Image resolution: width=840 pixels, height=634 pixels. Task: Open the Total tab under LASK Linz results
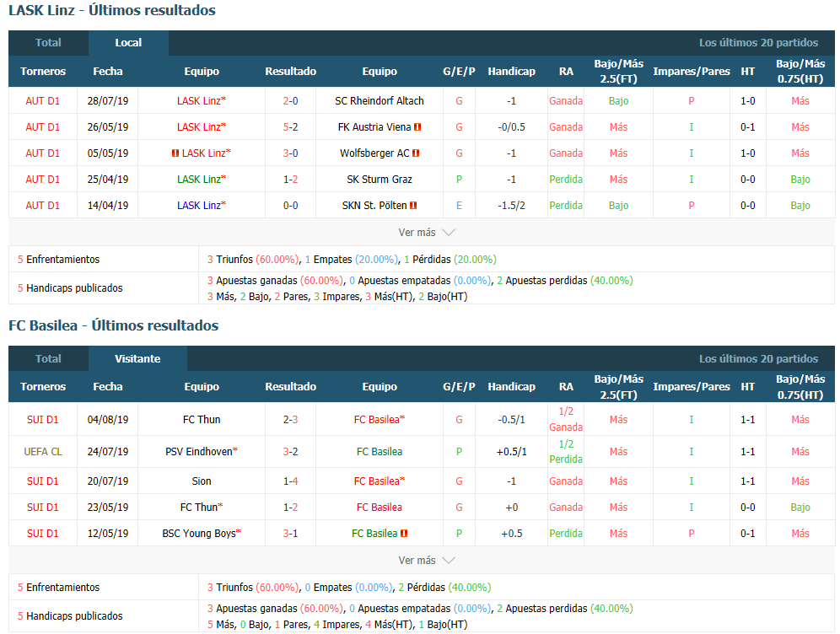click(48, 43)
